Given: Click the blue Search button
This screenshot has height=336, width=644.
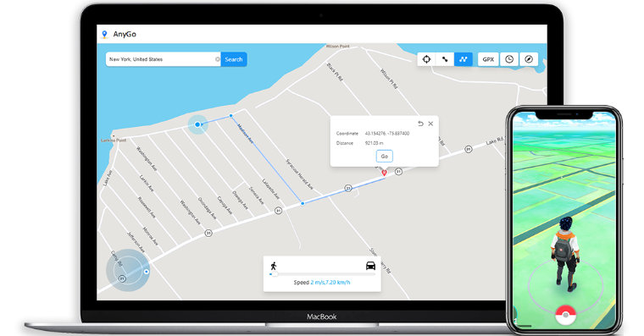Looking at the screenshot, I should click(x=234, y=59).
